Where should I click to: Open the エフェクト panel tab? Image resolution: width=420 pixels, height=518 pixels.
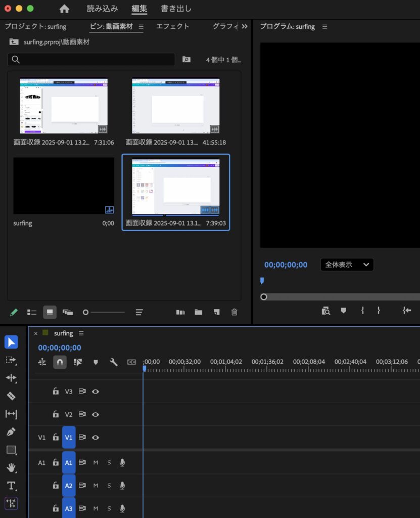173,26
